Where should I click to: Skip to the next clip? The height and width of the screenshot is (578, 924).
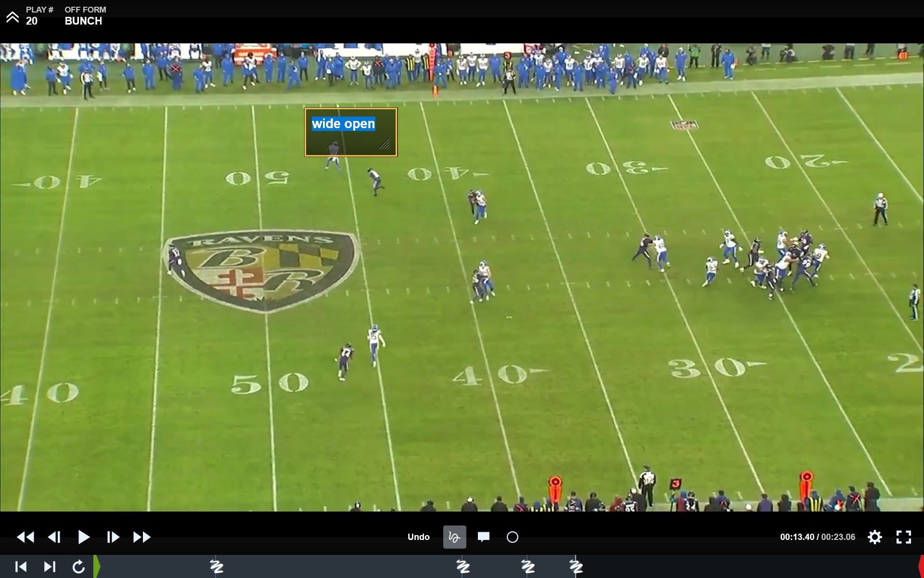(50, 567)
